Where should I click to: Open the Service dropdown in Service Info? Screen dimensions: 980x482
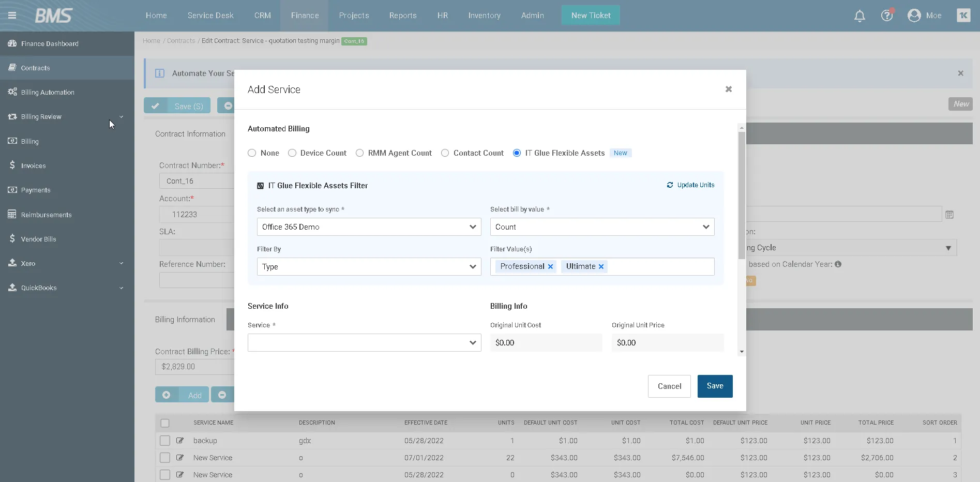[364, 343]
